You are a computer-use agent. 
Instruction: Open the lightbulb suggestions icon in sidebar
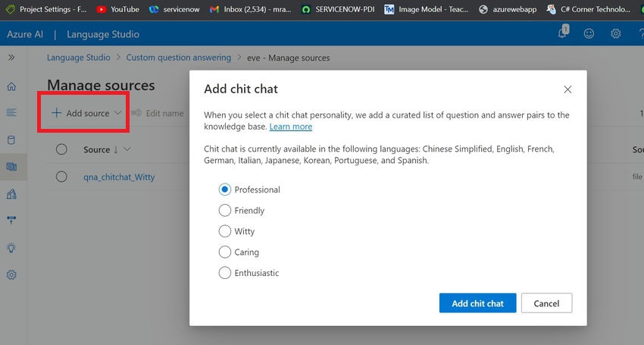tap(11, 248)
